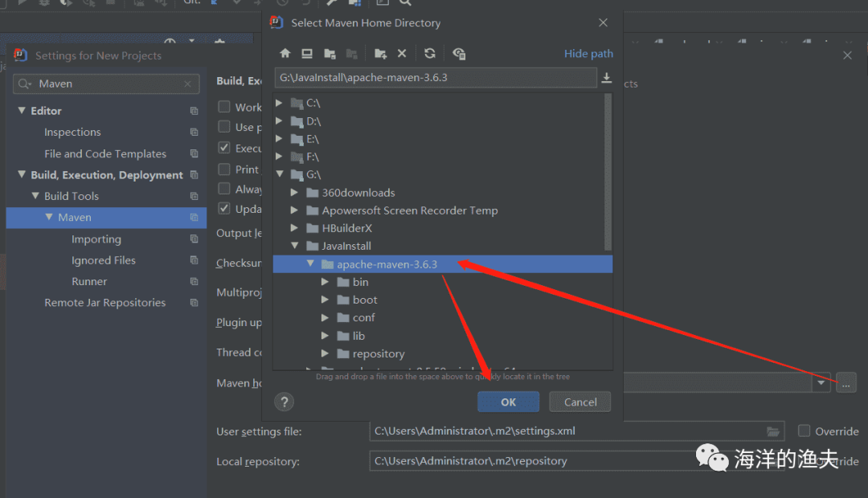Click the directory tree vertical scrollbar
Image resolution: width=868 pixels, height=498 pixels.
[x=608, y=172]
